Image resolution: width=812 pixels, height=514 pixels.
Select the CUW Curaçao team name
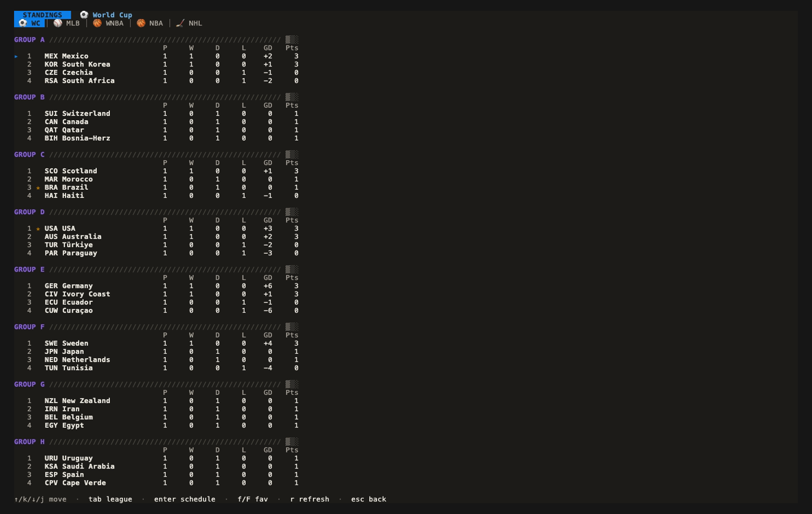coord(69,311)
